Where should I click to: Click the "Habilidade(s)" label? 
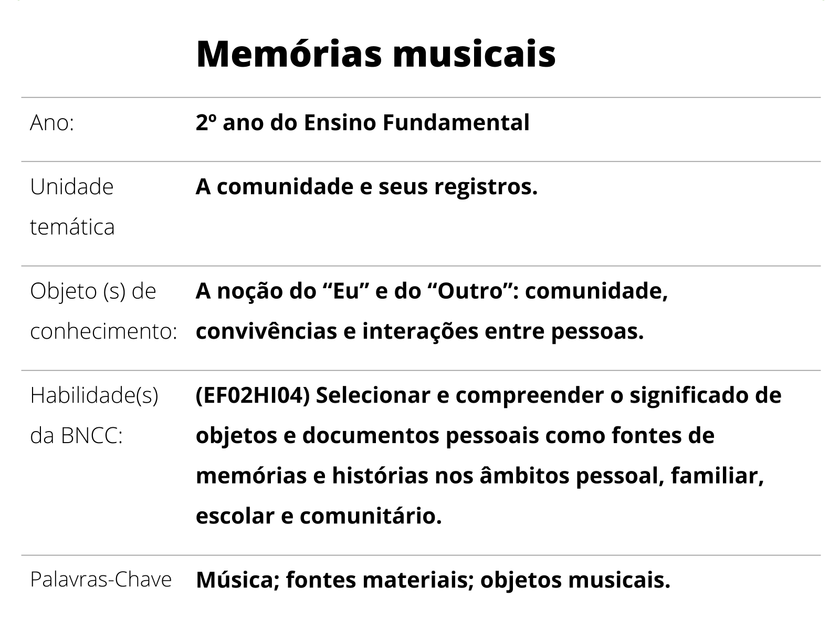click(x=94, y=395)
